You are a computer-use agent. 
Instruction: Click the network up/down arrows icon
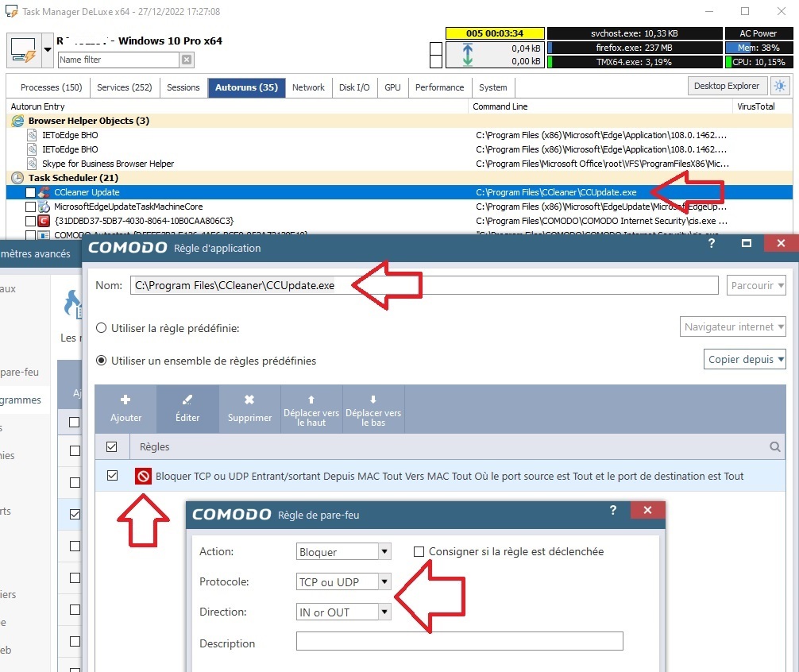coord(467,55)
